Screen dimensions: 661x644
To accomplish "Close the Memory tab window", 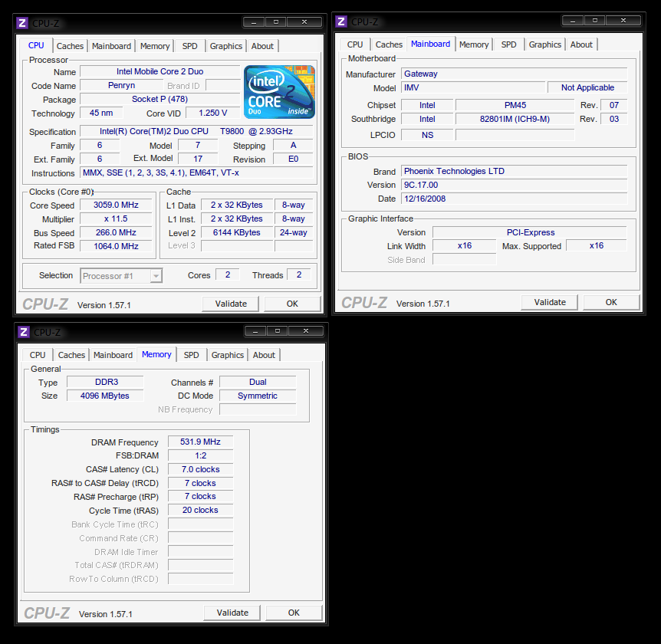I will pos(306,331).
